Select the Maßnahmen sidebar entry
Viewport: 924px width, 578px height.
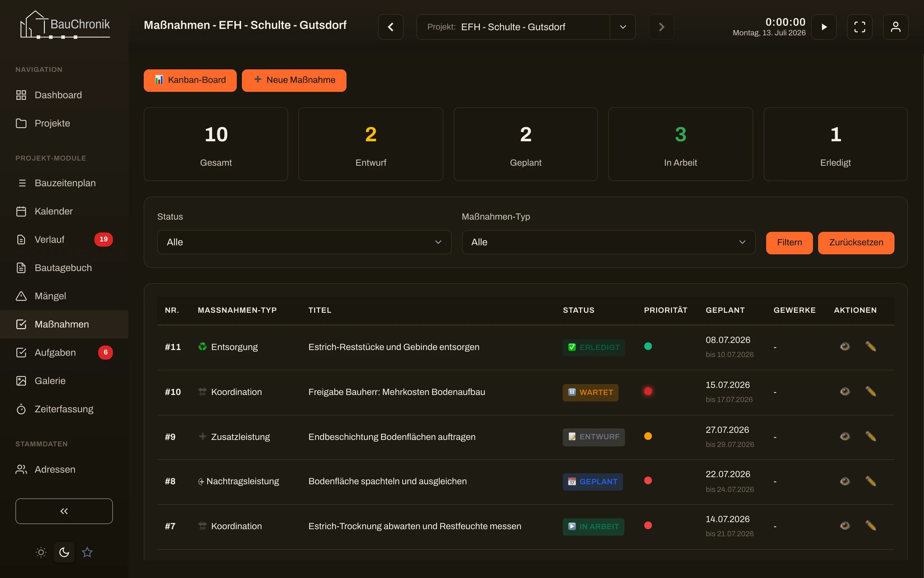pyautogui.click(x=64, y=324)
